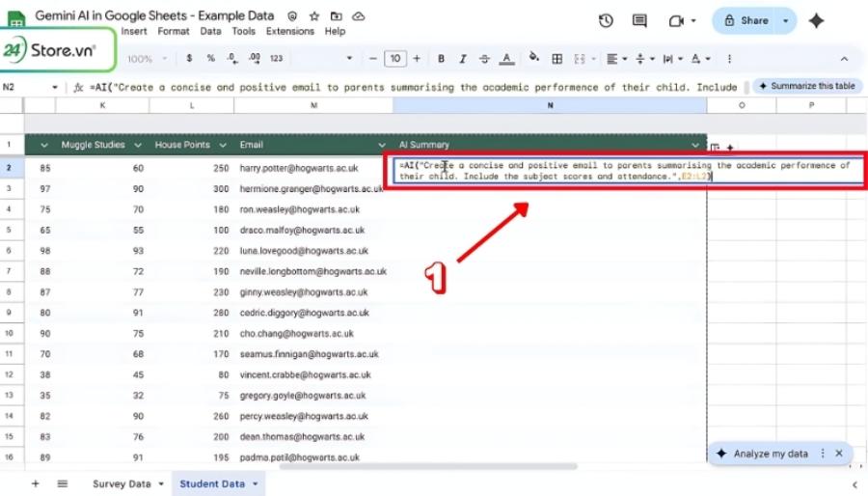This screenshot has height=496, width=868.
Task: Open version history clock icon
Action: point(606,21)
